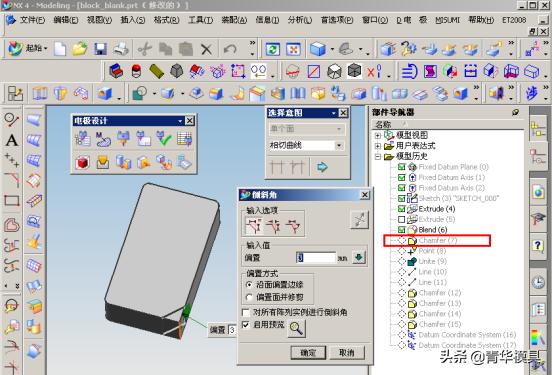Open the ET2008 menu

click(x=514, y=20)
